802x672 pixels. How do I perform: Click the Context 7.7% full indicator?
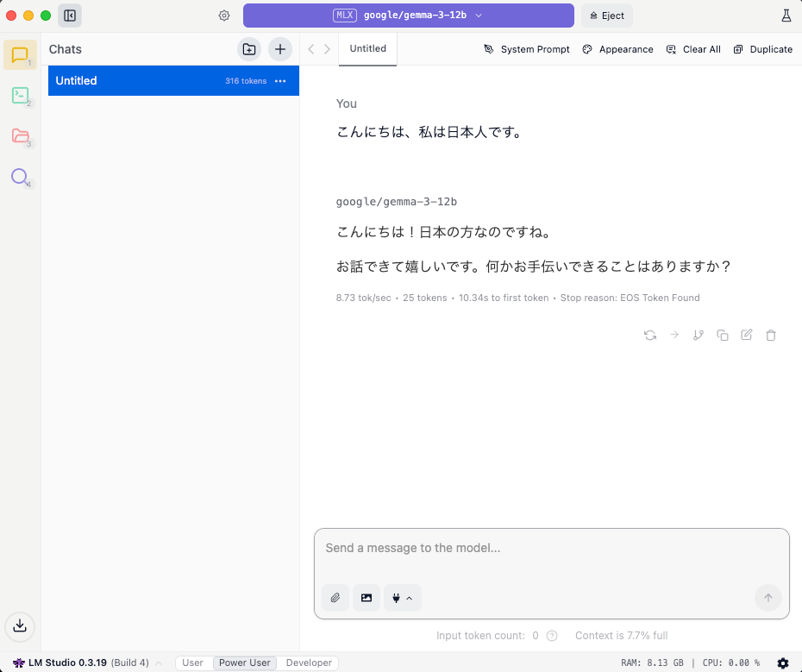coord(621,635)
